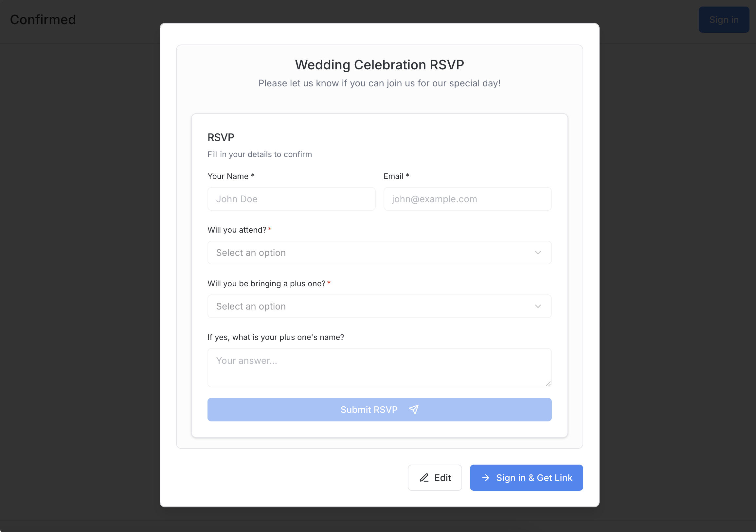Screen dimensions: 756x532
Task: Click the 'Fill in your details to confirm' text
Action: point(260,154)
